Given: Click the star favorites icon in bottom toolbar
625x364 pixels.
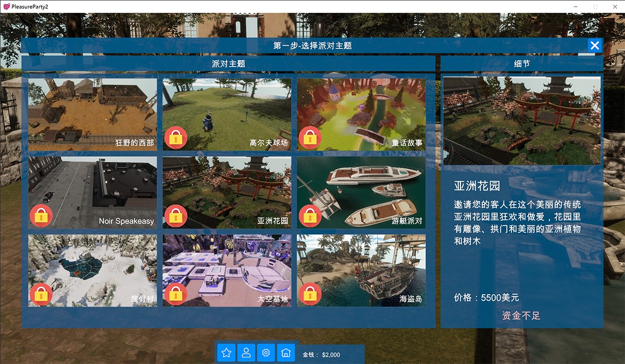Looking at the screenshot, I should (x=227, y=353).
